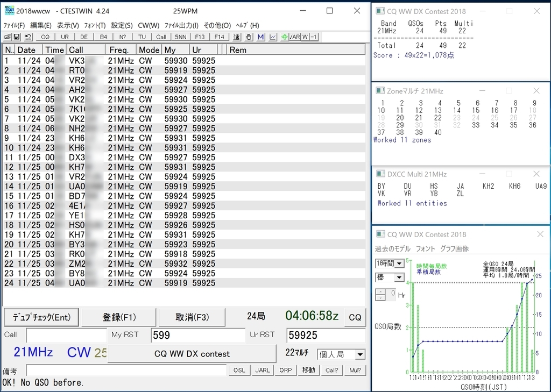Screen dimensions: 551x392
Task: Open a log file with the folder icon
Action: click(x=8, y=37)
